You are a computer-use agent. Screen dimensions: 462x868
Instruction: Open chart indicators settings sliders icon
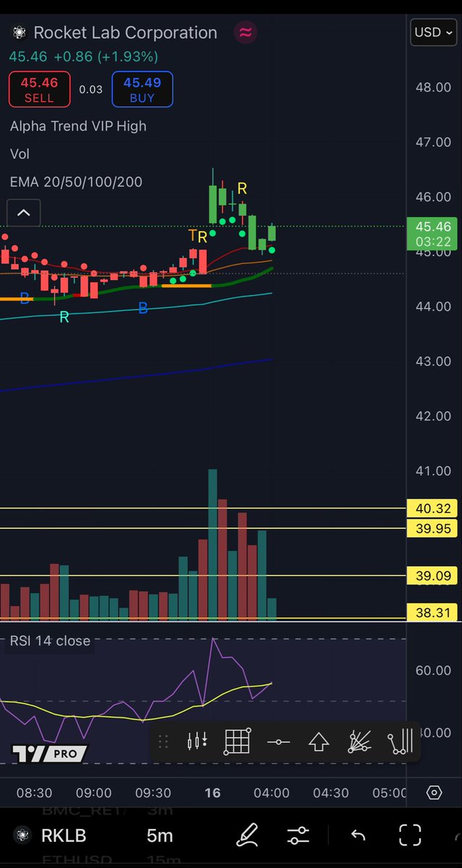(x=298, y=836)
